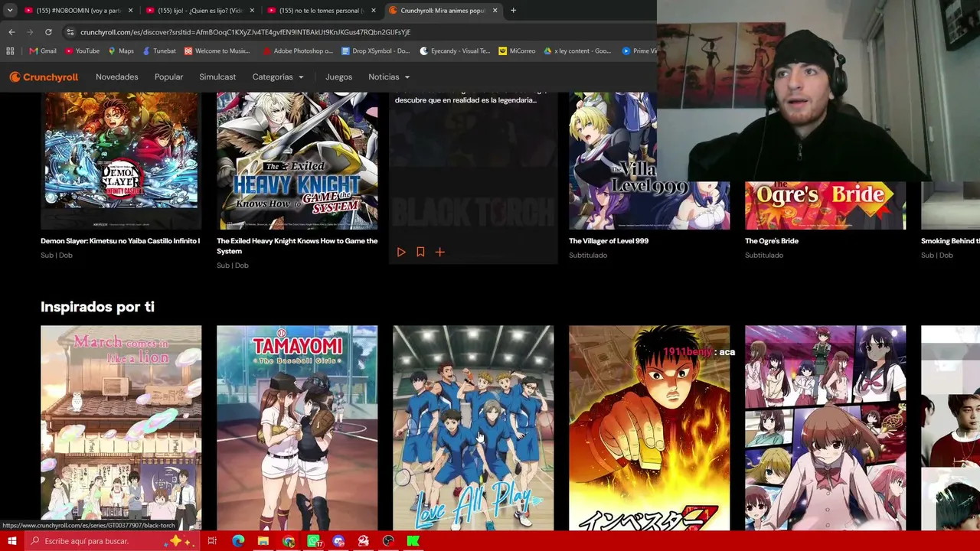Open the tab search dropdown arrow
The image size is (980, 551).
(10, 11)
